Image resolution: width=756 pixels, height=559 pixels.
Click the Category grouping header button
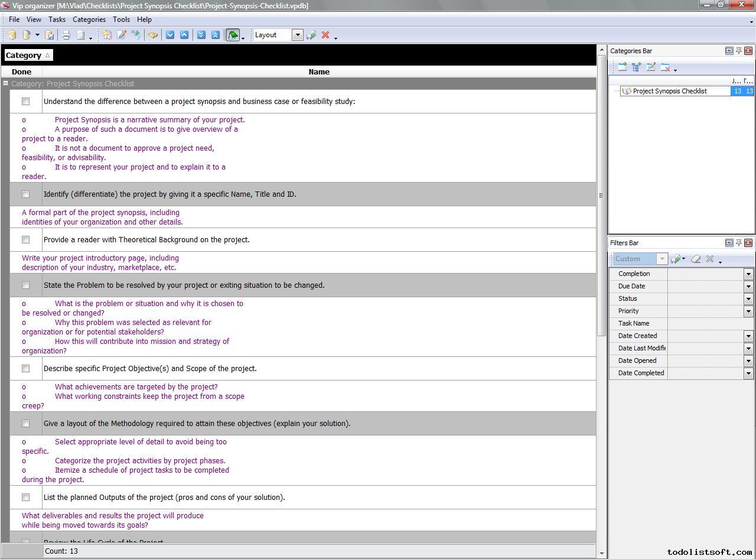[x=28, y=55]
